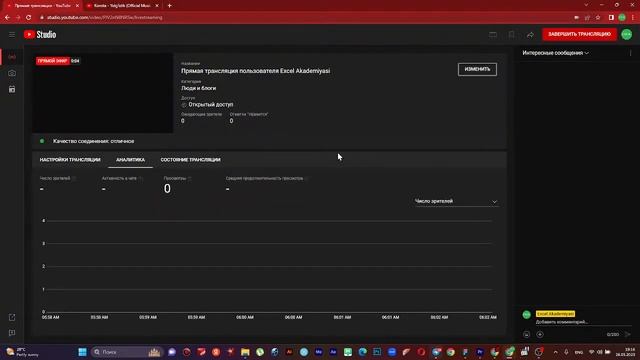Click the browser Back arrow
Image resolution: width=640 pixels, height=360 pixels.
pyautogui.click(x=7, y=18)
